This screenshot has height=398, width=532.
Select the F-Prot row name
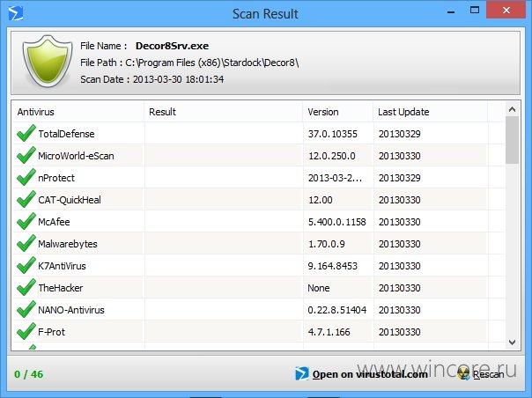pyautogui.click(x=51, y=332)
